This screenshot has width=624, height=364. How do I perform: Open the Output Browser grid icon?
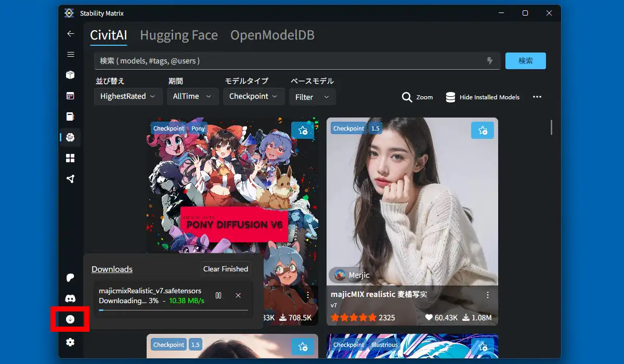pyautogui.click(x=71, y=158)
